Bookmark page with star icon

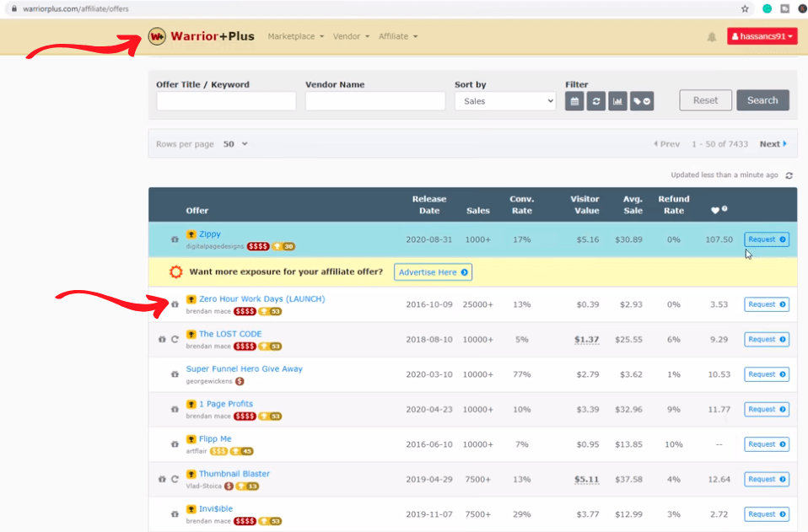745,8
